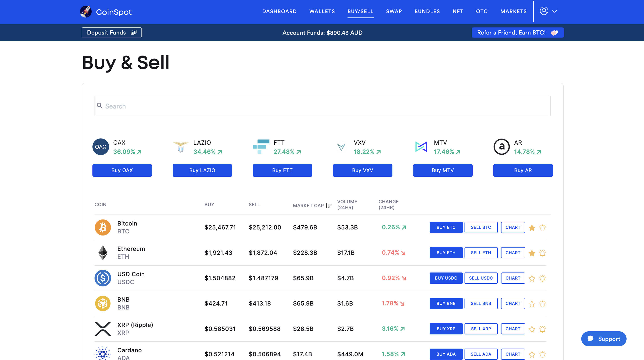Favorite BNB with the star
Image resolution: width=644 pixels, height=360 pixels.
(x=532, y=304)
